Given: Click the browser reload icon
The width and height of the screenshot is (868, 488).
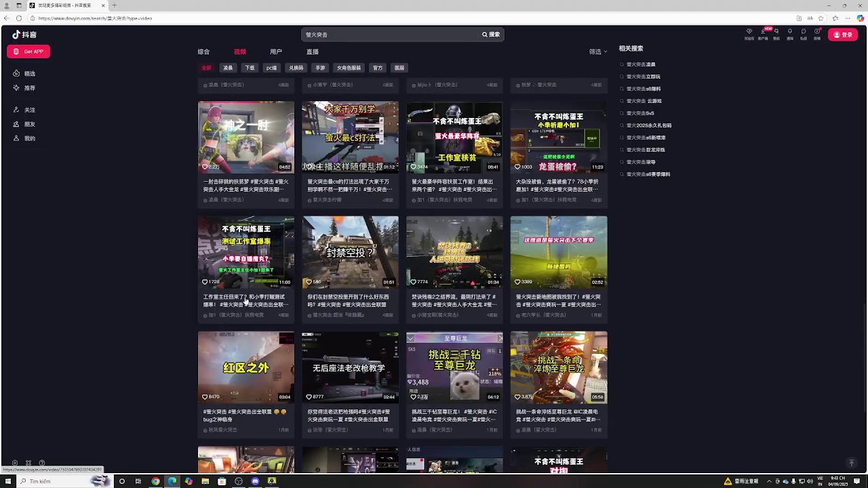Looking at the screenshot, I should pyautogui.click(x=19, y=18).
